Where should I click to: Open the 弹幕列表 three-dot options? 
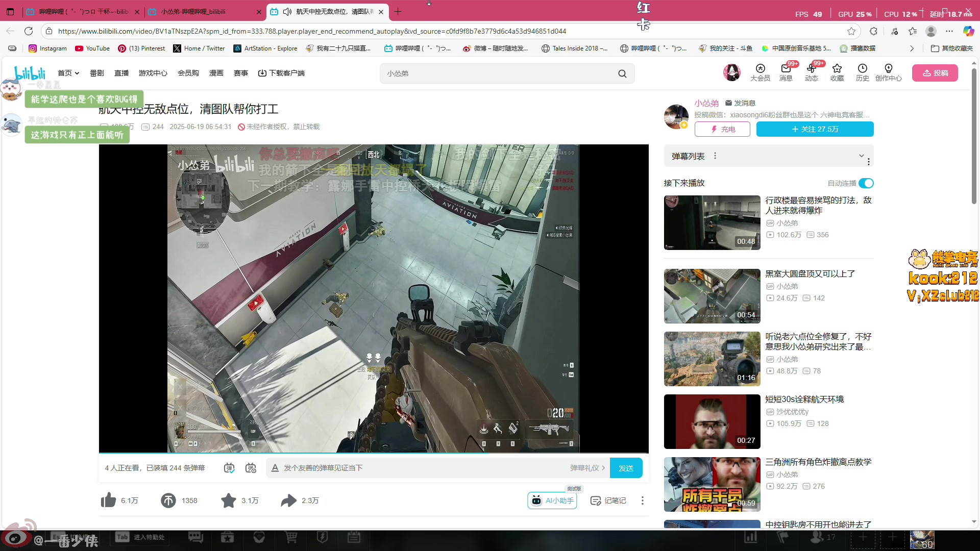(715, 156)
